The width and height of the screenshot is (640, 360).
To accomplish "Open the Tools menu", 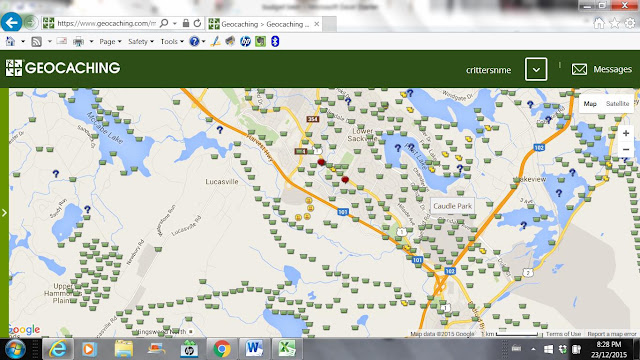I will tap(172, 41).
